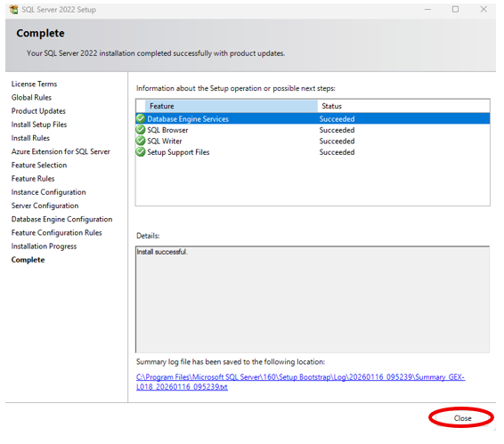Select the SQL Browser feature row
504x444 pixels.
point(313,130)
